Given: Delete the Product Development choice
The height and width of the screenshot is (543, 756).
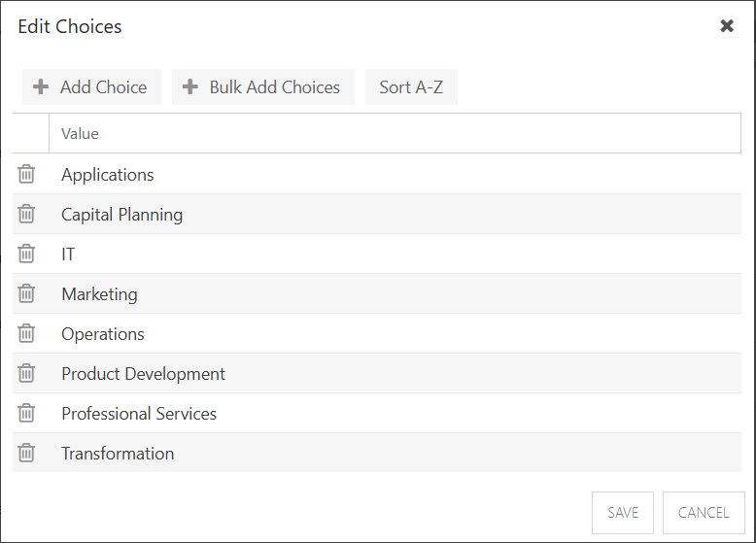Looking at the screenshot, I should (26, 373).
